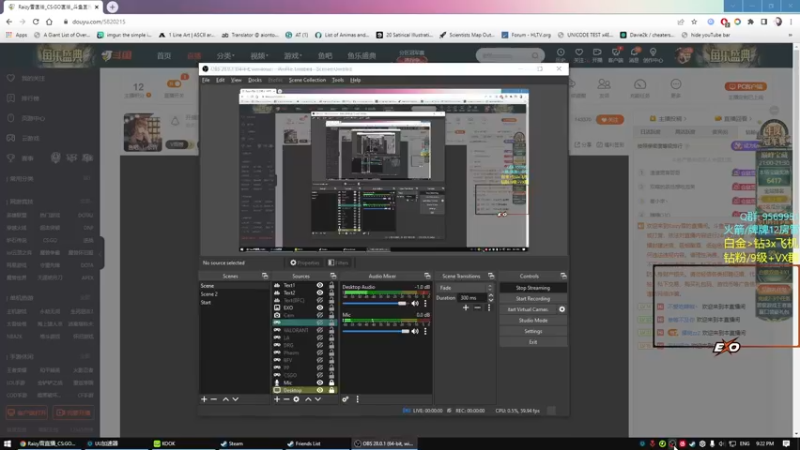
Task: Click the Duration 300 ms input field
Action: [x=472, y=297]
